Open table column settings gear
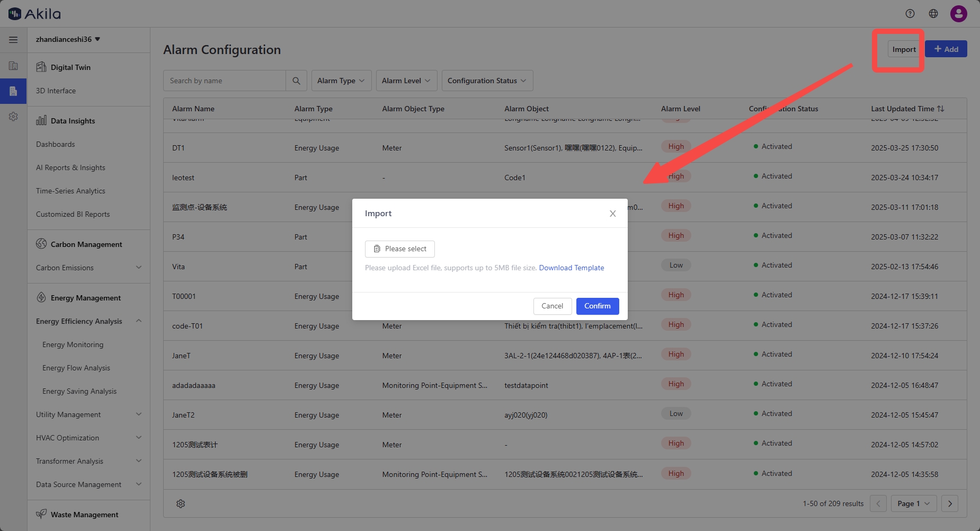Screen dimensions: 980x531 click(x=181, y=503)
